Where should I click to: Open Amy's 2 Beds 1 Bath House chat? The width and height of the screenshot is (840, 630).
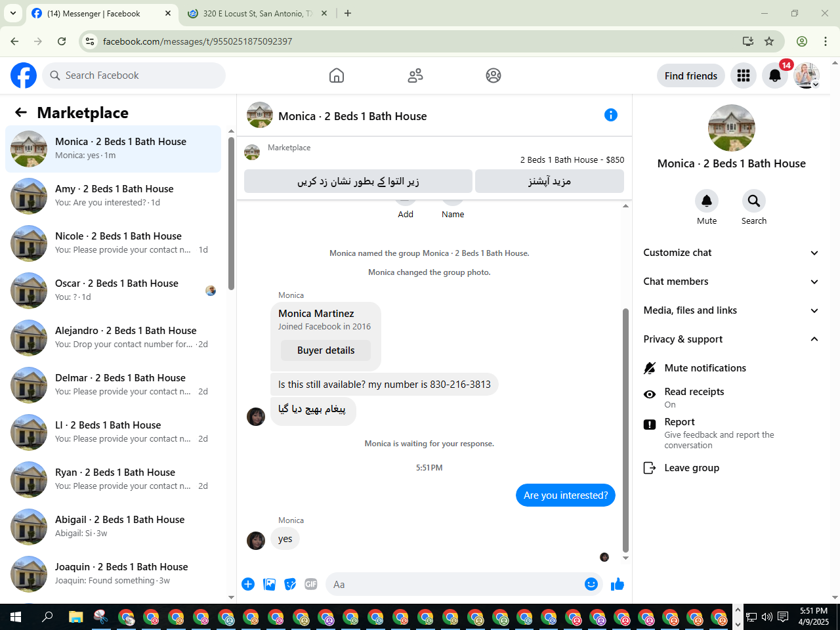(114, 196)
